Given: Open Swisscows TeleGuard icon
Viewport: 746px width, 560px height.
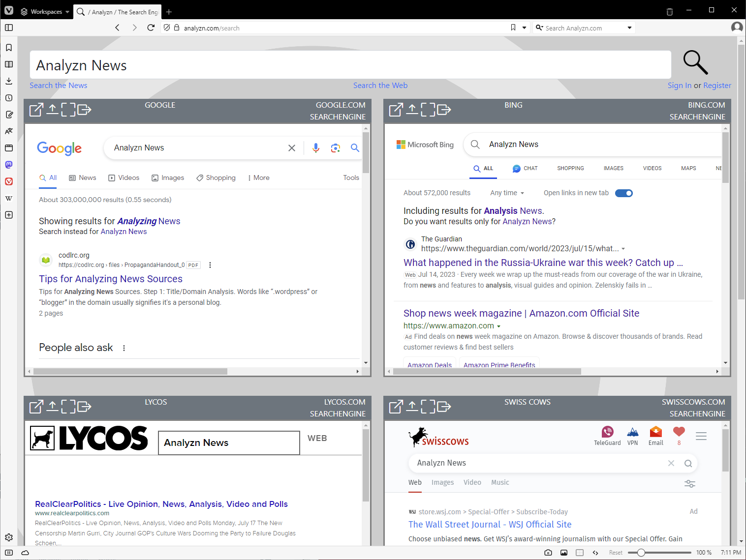Looking at the screenshot, I should [x=607, y=436].
